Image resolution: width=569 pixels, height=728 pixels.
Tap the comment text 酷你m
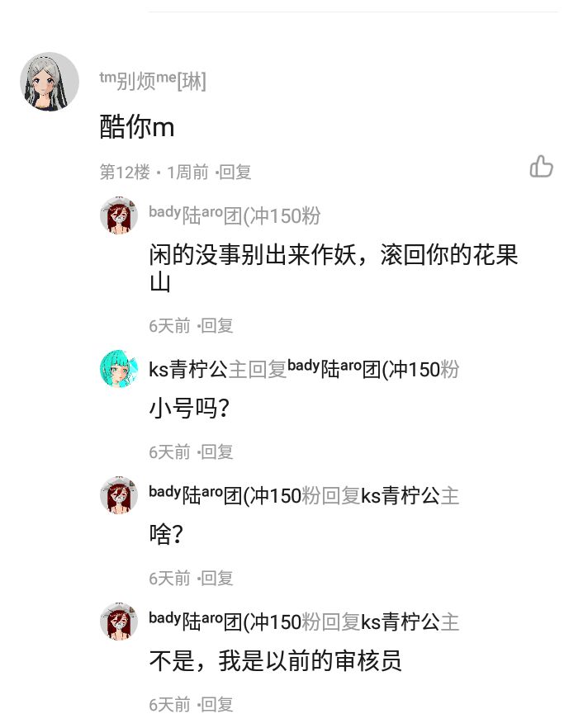point(137,127)
